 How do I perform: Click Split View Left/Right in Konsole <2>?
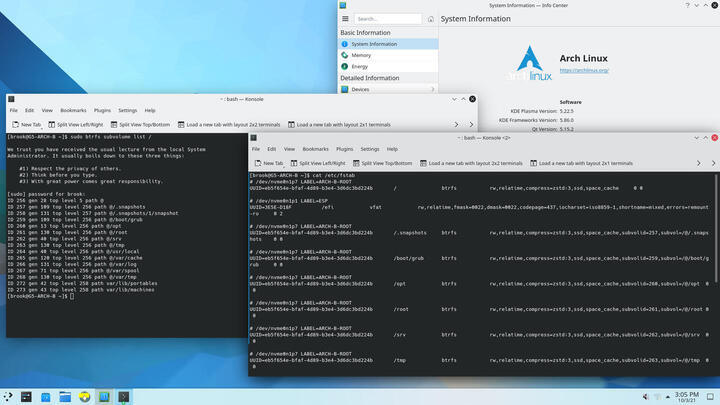click(318, 163)
